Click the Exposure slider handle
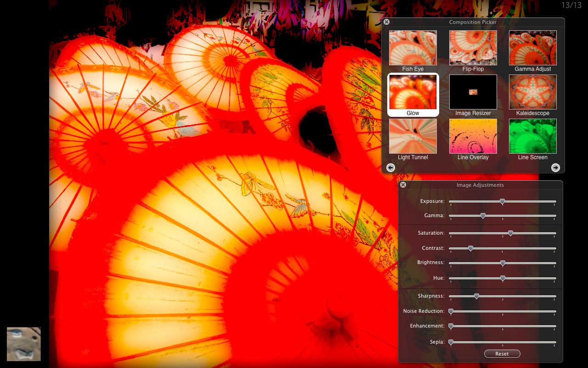588x368 pixels. (502, 201)
